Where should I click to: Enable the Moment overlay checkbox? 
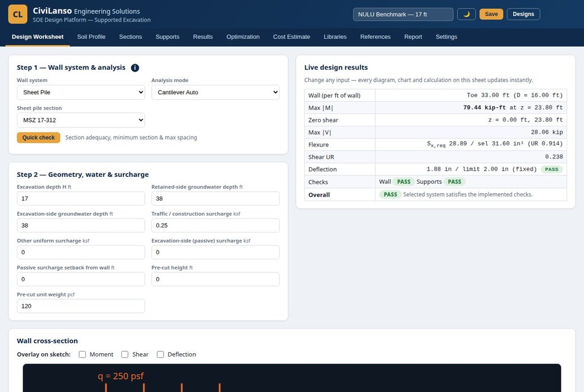click(83, 354)
